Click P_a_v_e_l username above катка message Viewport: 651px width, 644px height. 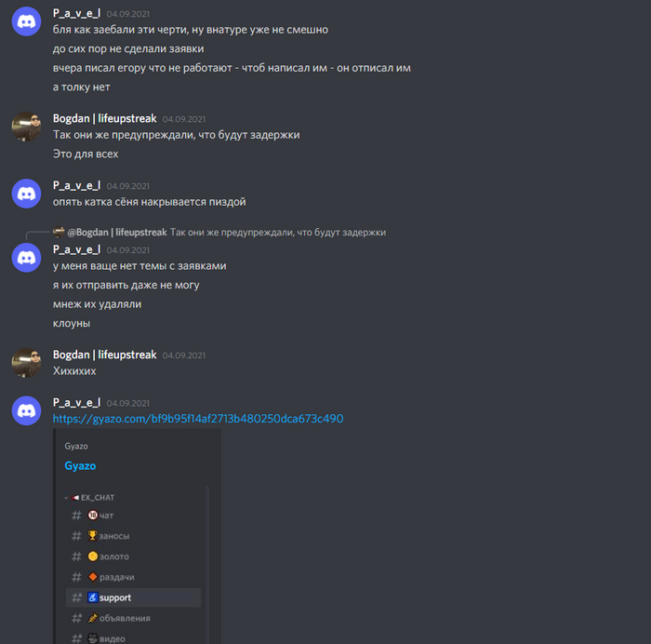[76, 185]
